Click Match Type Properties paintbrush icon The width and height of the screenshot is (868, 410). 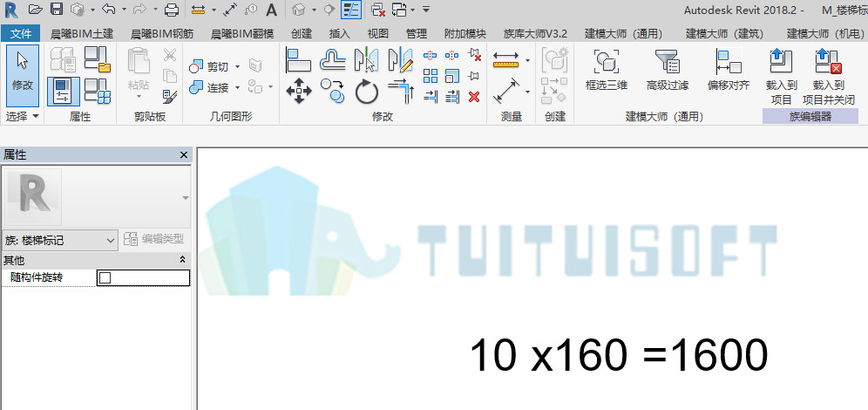coord(169,97)
